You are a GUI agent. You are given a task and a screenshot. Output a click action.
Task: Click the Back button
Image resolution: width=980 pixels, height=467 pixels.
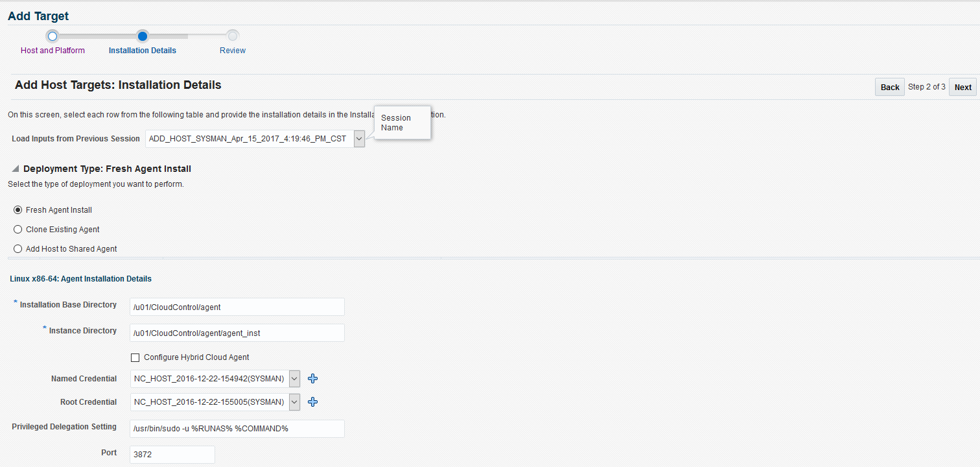(889, 86)
